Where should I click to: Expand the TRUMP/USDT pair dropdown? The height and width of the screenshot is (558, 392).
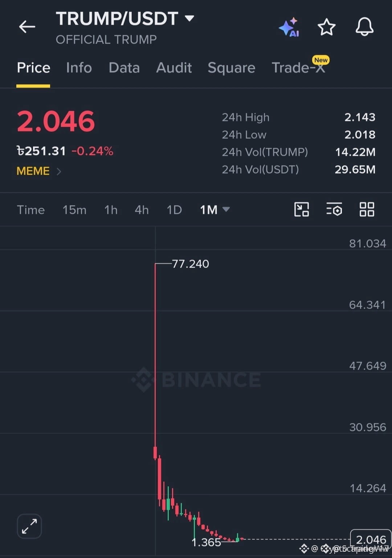(x=189, y=18)
